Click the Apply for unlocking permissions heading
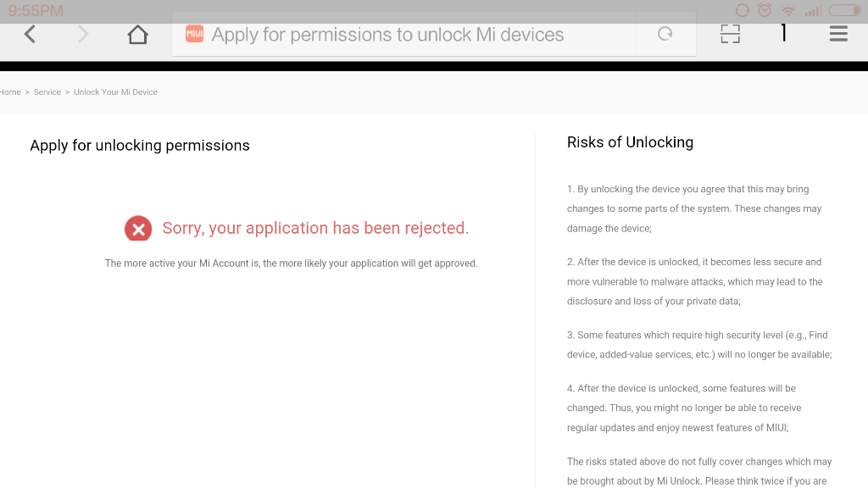Viewport: 868px width, 488px height. click(140, 146)
